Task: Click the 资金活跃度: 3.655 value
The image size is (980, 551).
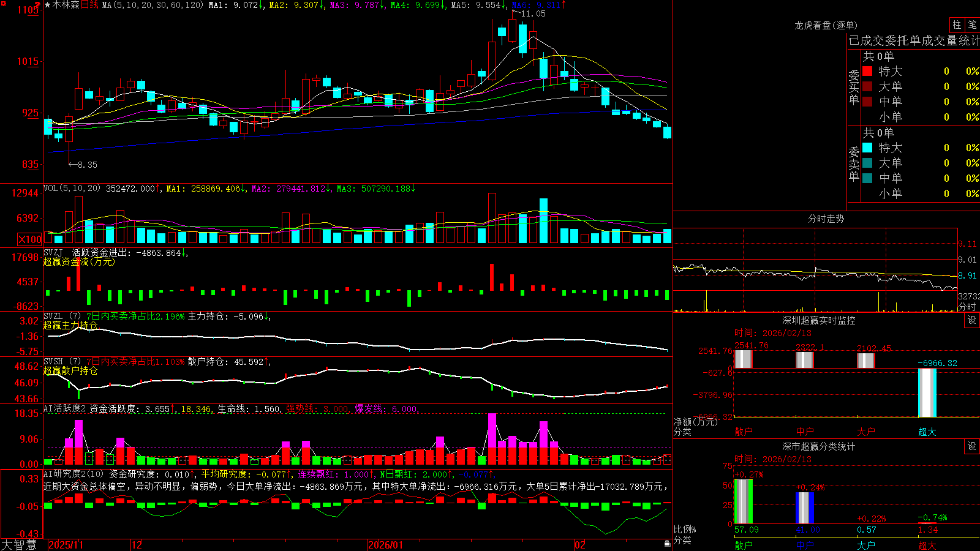Action: (131, 409)
